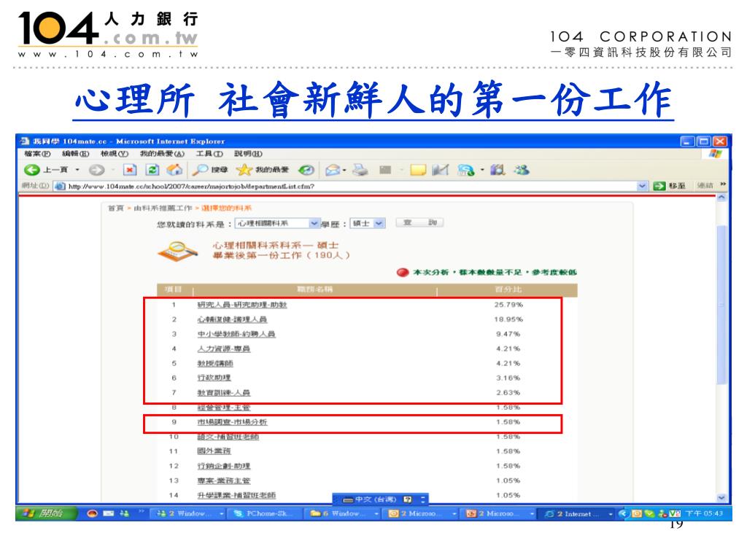The height and width of the screenshot is (560, 747).
Task: Switch to the '2 Internet...' taskbar group
Action: tap(576, 514)
